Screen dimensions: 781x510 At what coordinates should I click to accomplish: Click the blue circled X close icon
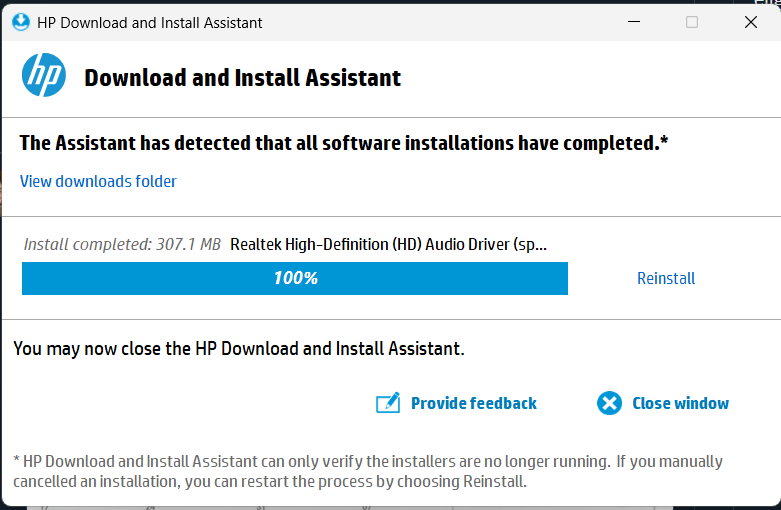pyautogui.click(x=609, y=403)
